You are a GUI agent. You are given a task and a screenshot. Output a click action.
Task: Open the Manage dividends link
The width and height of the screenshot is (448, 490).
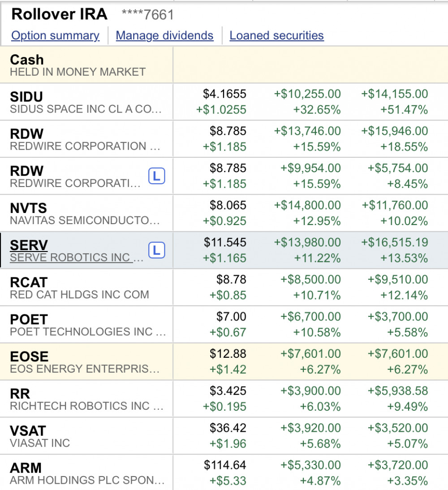164,36
